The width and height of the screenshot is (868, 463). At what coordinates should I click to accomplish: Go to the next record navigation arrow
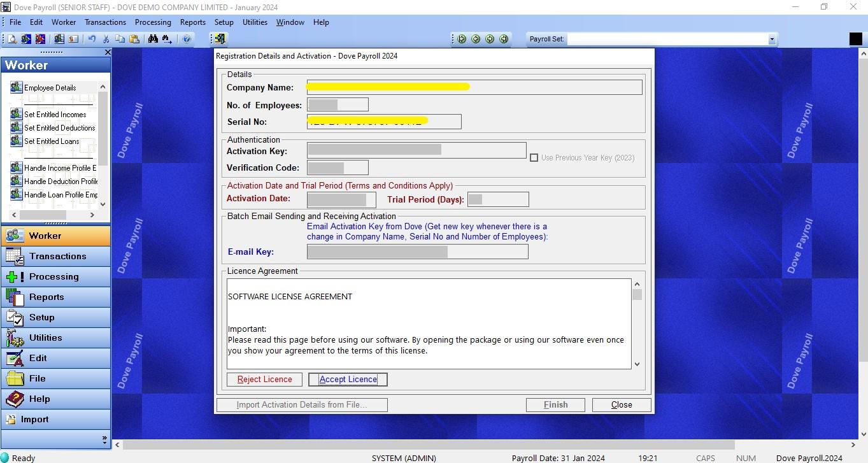(490, 39)
